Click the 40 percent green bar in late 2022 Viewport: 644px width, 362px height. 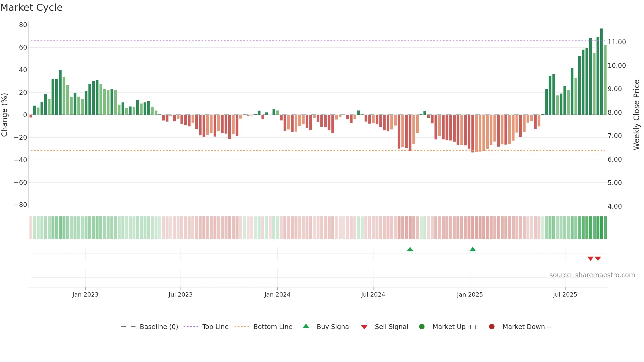point(60,92)
